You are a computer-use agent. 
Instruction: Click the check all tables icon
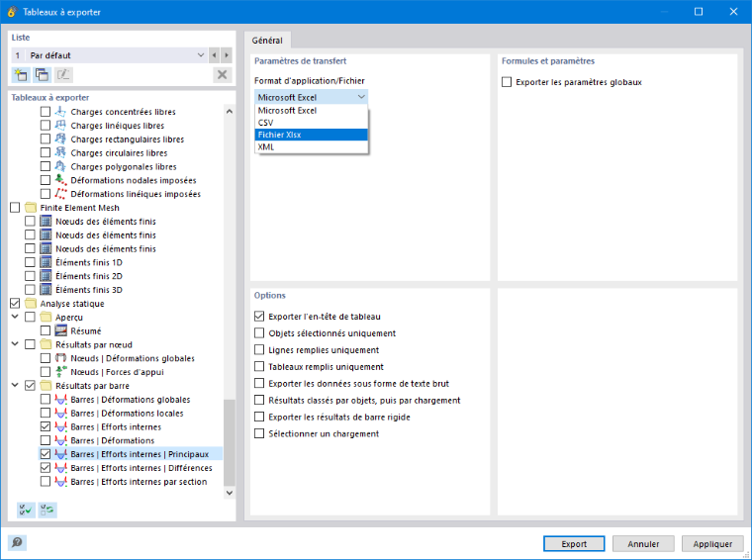tap(26, 511)
